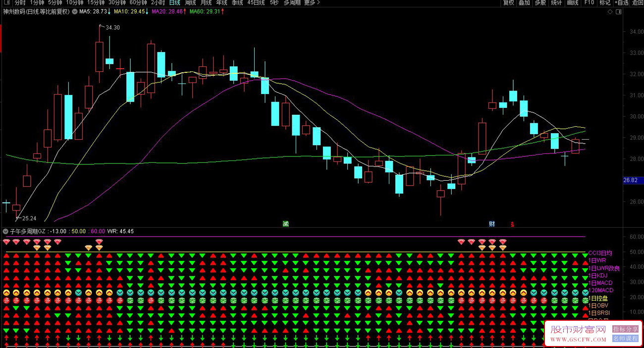Click the 120MACD row label
The width and height of the screenshot is (644, 348).
(600, 291)
